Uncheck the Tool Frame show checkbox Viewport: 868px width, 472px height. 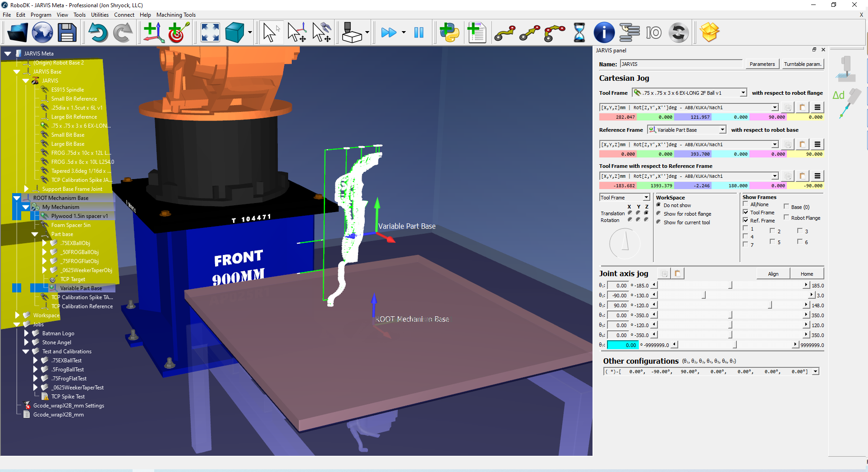745,212
